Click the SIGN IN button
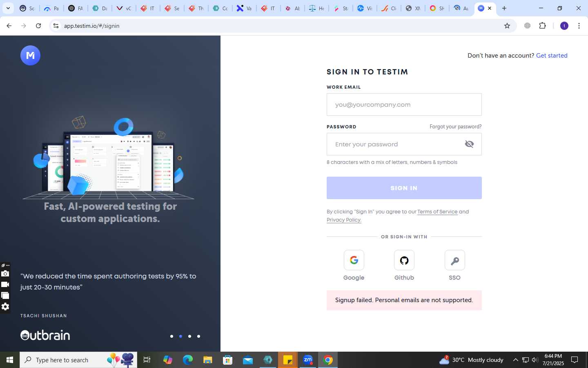 tap(404, 188)
